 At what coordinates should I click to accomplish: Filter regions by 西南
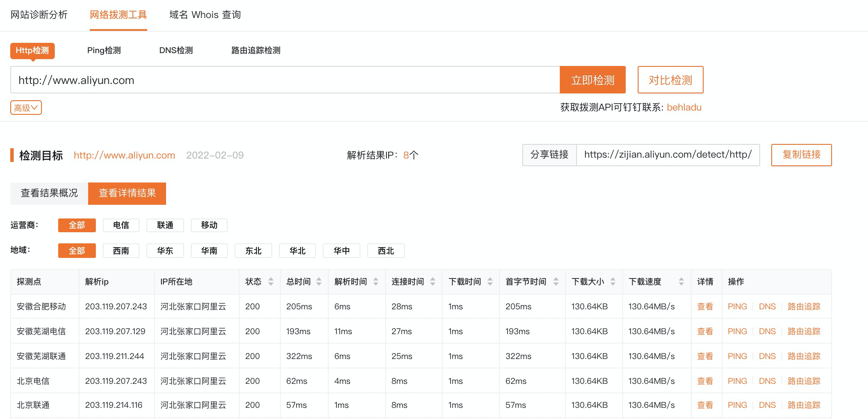(121, 251)
